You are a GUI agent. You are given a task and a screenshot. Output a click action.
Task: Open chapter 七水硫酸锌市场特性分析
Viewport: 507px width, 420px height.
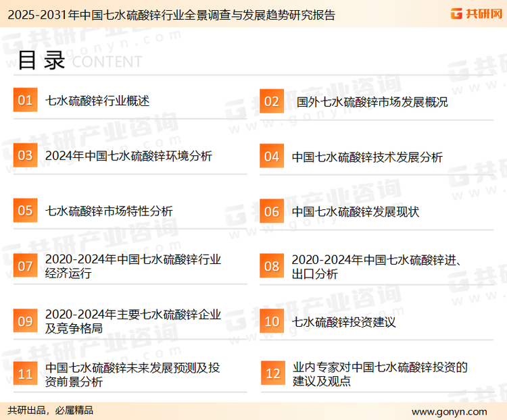click(x=109, y=211)
